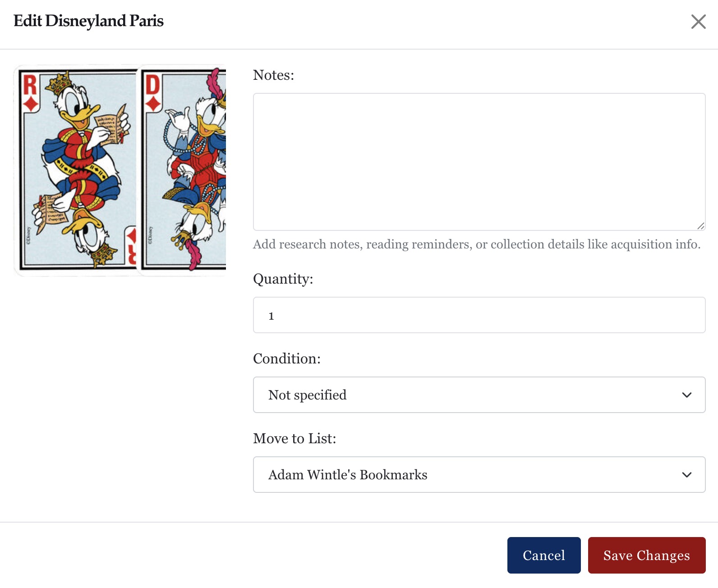718x588 pixels.
Task: Click the Edit Disneyland Paris title
Action: pos(89,20)
